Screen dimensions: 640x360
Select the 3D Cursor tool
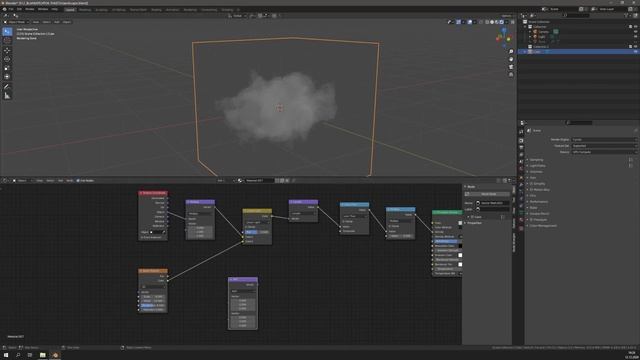7,40
